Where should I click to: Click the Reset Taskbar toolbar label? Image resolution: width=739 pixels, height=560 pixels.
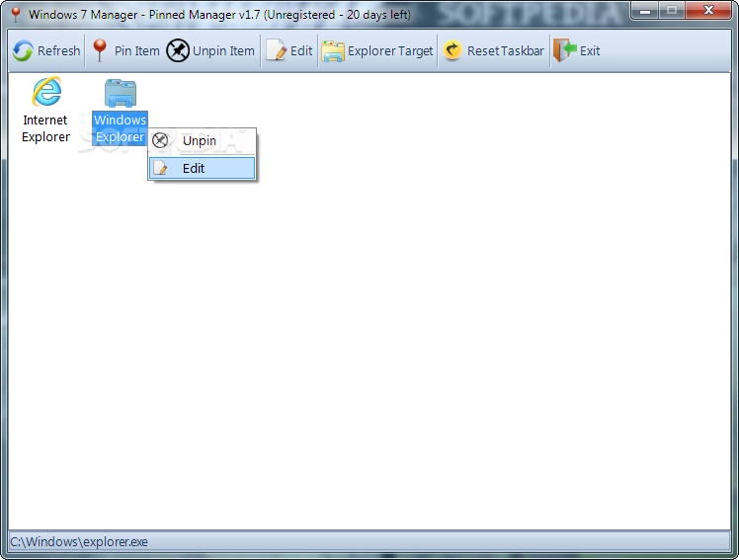[x=506, y=51]
